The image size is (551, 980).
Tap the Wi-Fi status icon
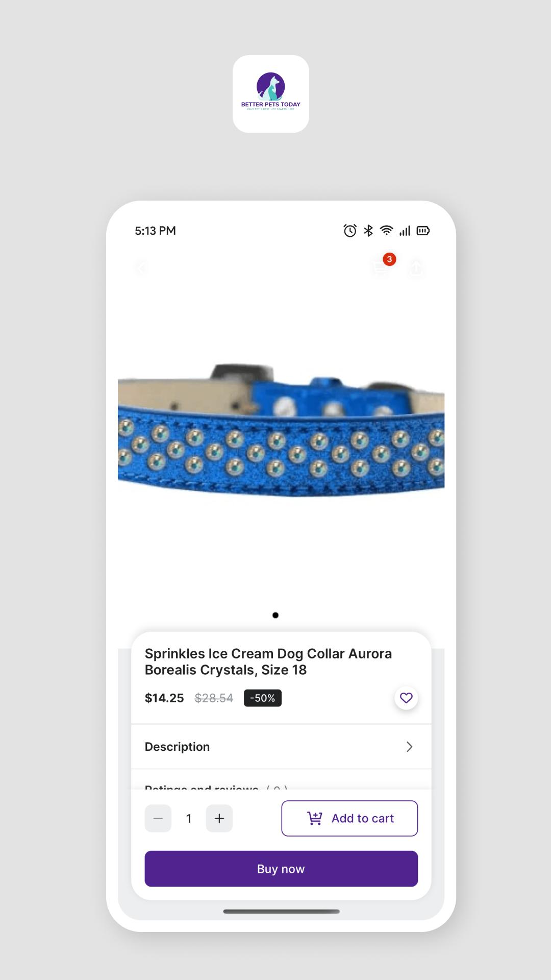click(x=387, y=231)
